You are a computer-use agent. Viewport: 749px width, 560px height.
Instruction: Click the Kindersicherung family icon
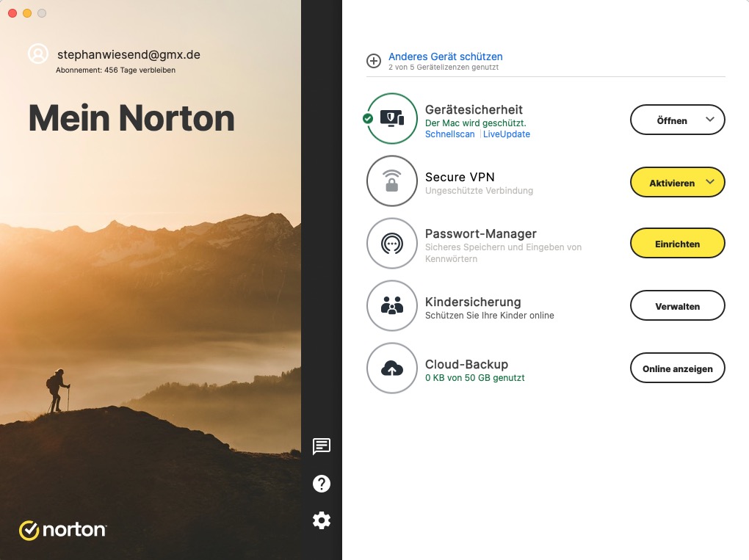click(x=392, y=305)
